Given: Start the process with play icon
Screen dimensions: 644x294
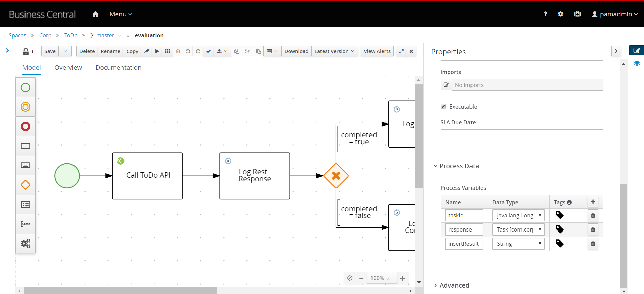Looking at the screenshot, I should 157,51.
